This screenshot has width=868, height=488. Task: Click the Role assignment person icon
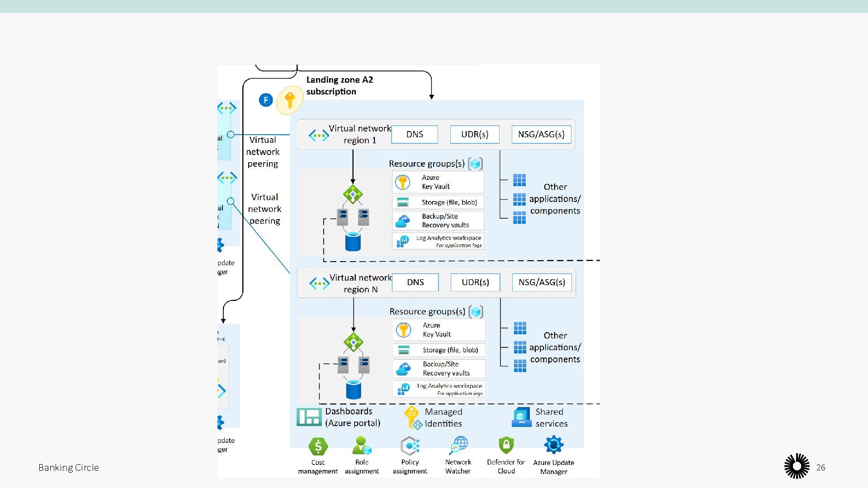(362, 446)
